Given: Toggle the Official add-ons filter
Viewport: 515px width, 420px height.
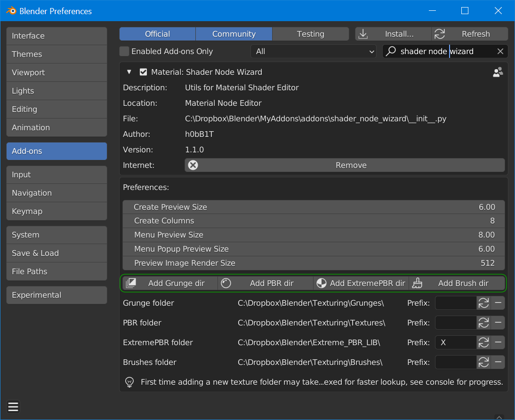Looking at the screenshot, I should pos(157,34).
